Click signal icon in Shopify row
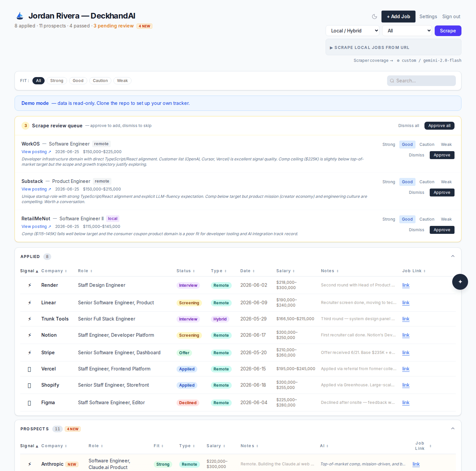Image resolution: width=476 pixels, height=471 pixels. point(29,385)
